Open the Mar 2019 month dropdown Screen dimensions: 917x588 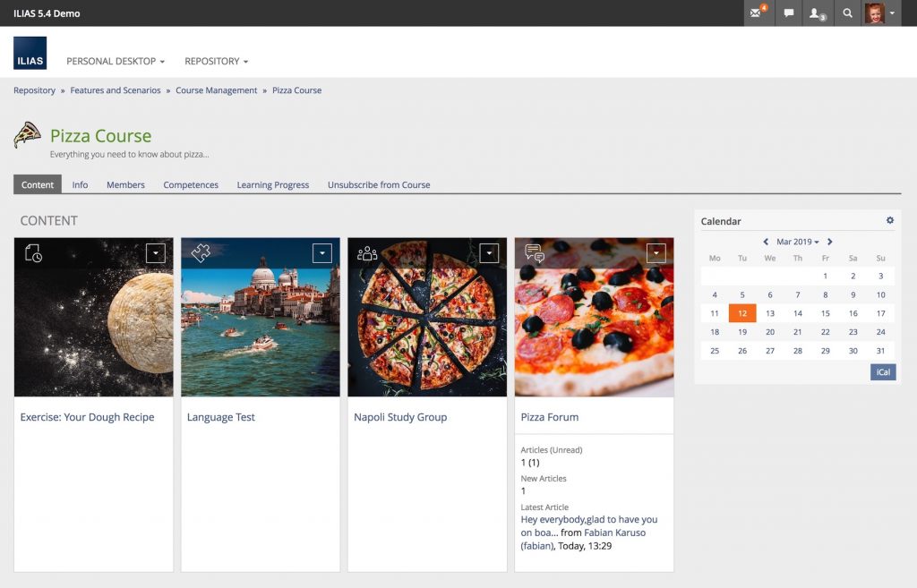[797, 242]
